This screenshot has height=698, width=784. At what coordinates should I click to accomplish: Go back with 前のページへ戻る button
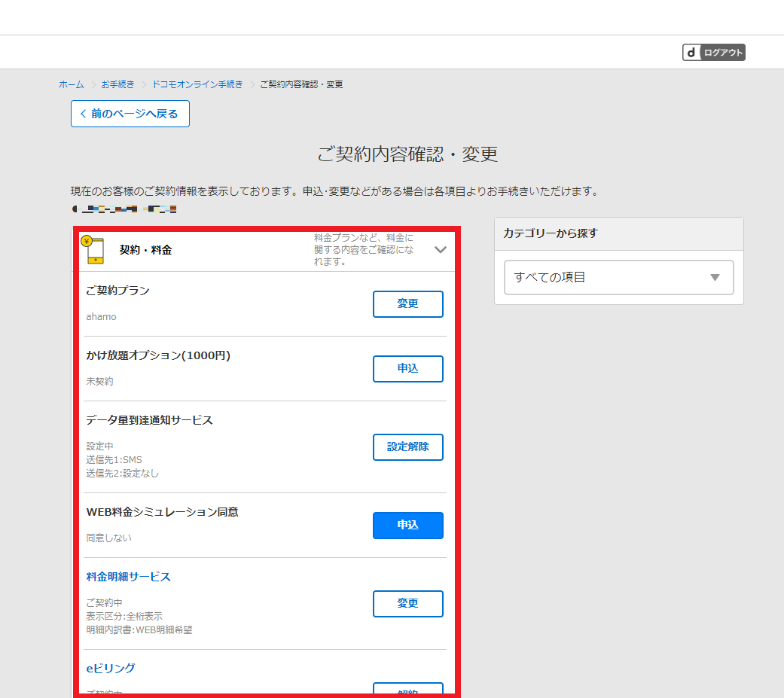click(x=130, y=114)
